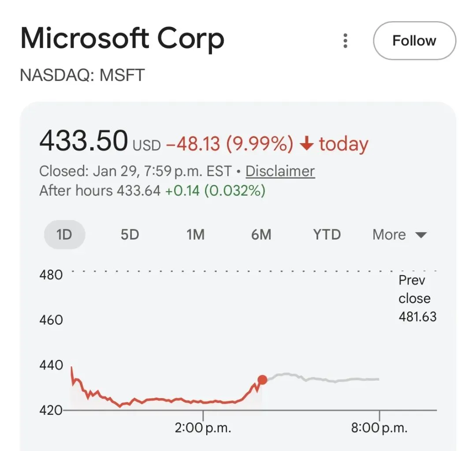
Task: Click the Microsoft Corp title
Action: 123,39
